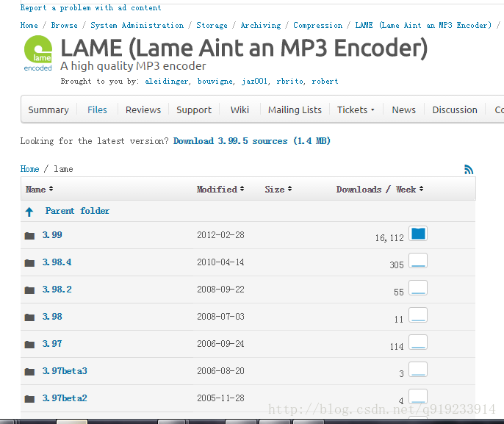The height and width of the screenshot is (424, 504).
Task: Open the download stats chart for 3.98.2
Action: 418,288
